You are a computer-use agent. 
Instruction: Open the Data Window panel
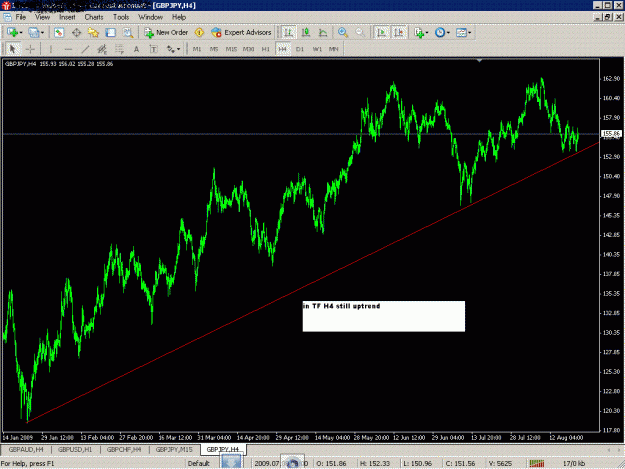(x=76, y=32)
